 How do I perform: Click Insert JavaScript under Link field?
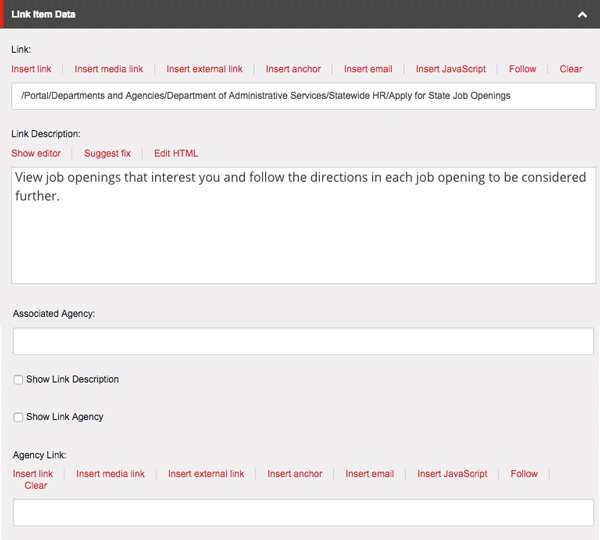tap(451, 69)
